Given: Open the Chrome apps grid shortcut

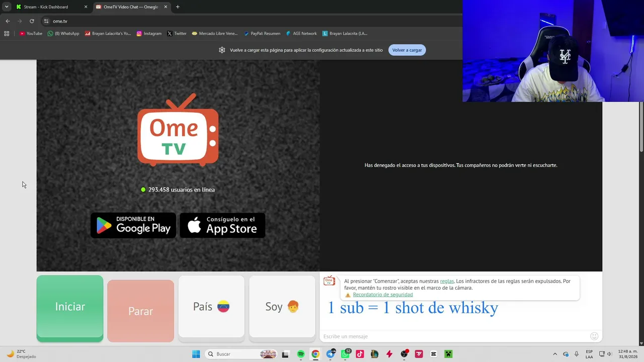Looking at the screenshot, I should click(7, 34).
